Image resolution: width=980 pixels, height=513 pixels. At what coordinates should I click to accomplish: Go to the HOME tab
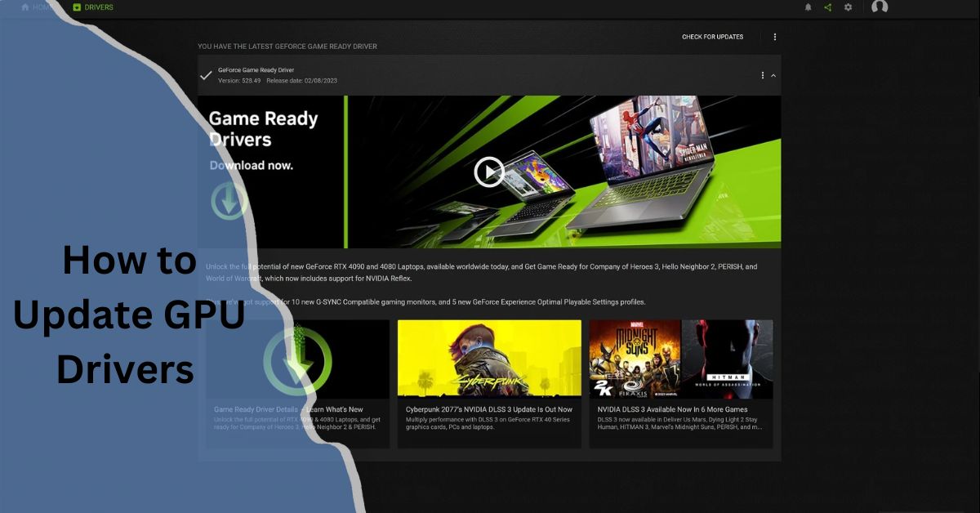point(38,7)
